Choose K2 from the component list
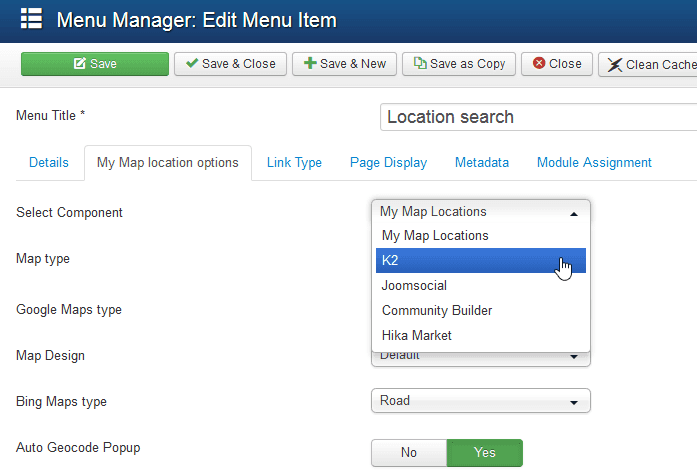697x473 pixels. (x=480, y=261)
